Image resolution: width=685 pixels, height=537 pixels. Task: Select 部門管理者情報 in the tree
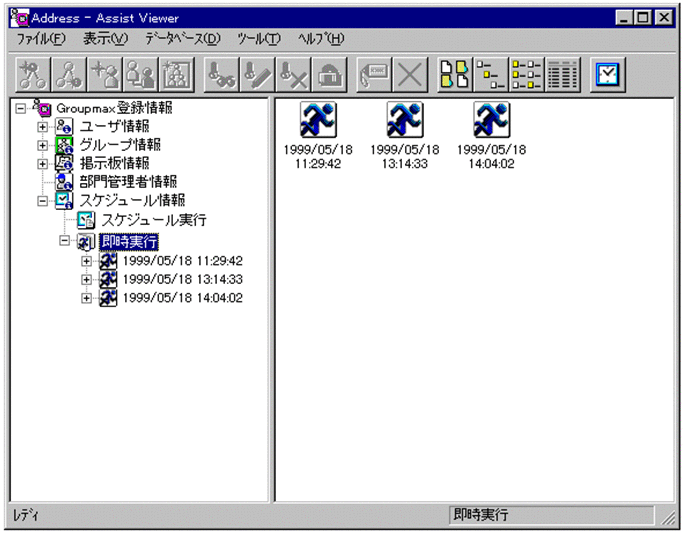[x=128, y=182]
